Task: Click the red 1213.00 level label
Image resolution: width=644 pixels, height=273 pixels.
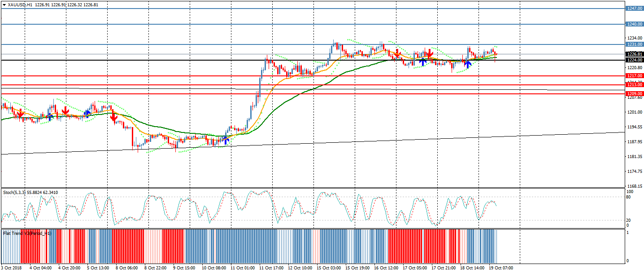Action: click(x=635, y=85)
